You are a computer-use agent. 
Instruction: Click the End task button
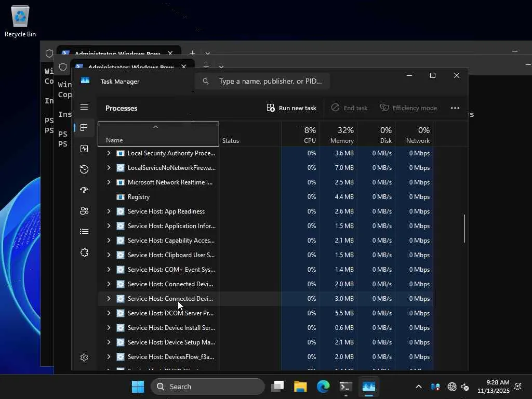click(x=350, y=108)
